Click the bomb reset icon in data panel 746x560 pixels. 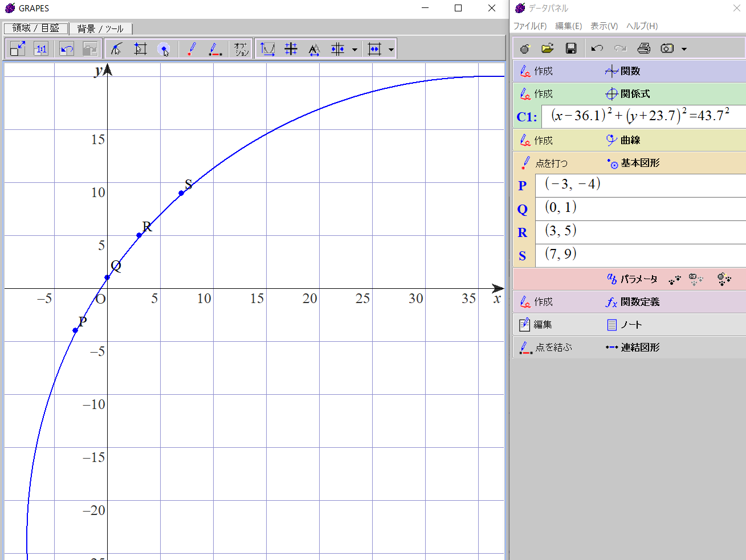point(525,48)
